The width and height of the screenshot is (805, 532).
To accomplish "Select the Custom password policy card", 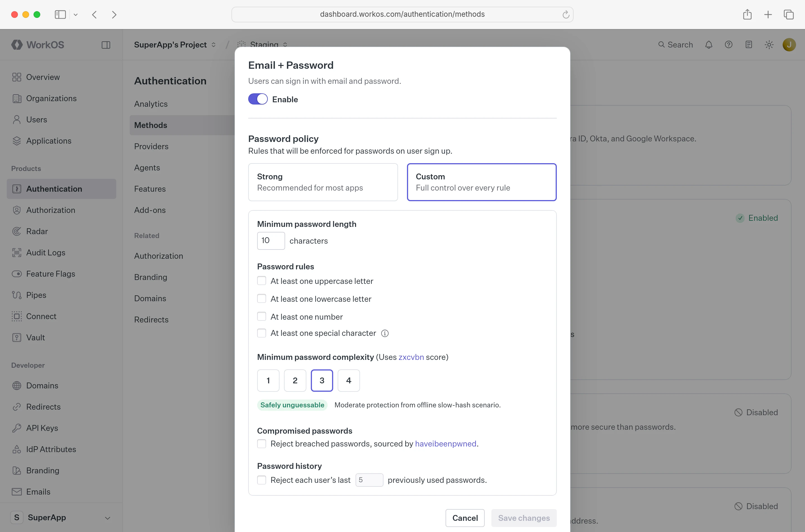I will coord(482,182).
